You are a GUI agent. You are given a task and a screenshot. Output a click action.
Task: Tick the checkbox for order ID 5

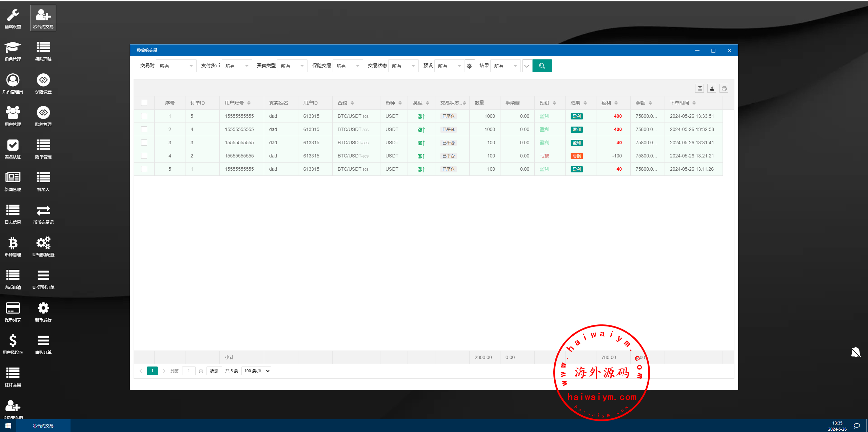(x=144, y=116)
